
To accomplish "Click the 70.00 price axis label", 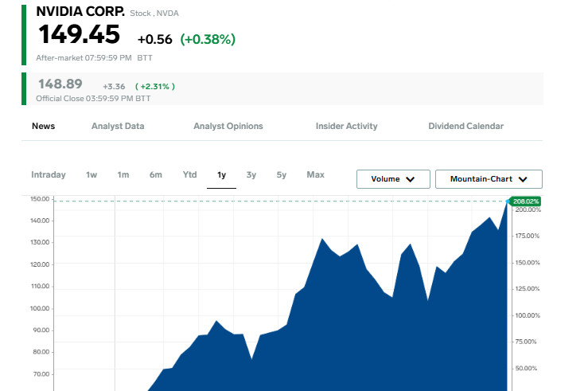I will (41, 374).
